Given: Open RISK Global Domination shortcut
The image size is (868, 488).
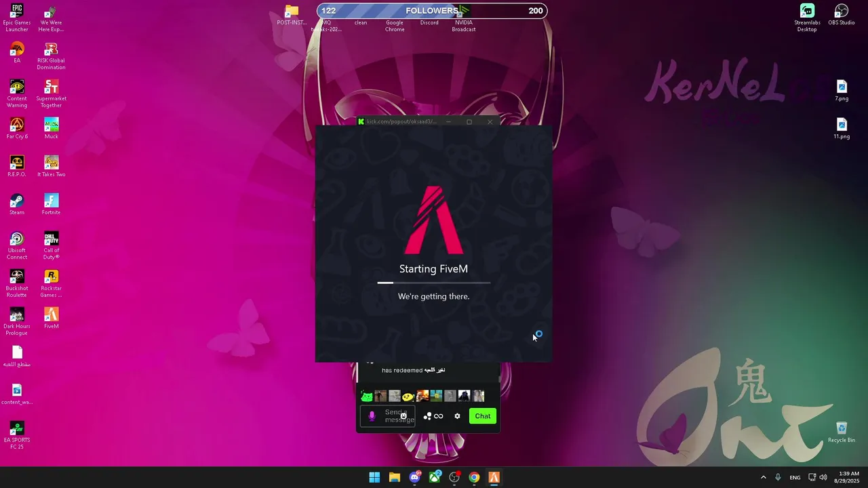Looking at the screenshot, I should click(x=51, y=56).
